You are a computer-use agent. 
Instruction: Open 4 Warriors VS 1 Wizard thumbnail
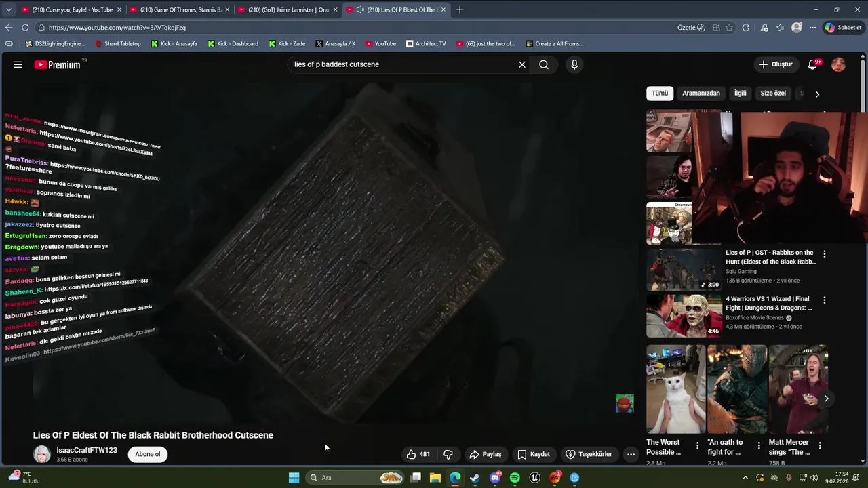point(684,315)
